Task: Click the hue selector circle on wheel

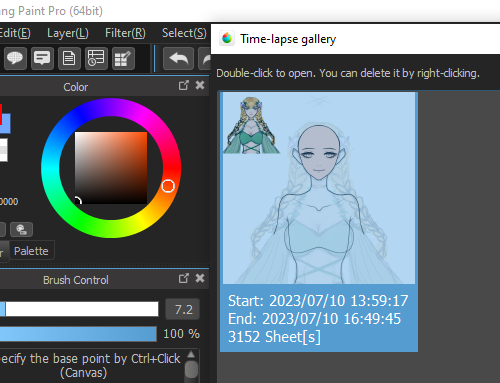Action: (x=168, y=186)
